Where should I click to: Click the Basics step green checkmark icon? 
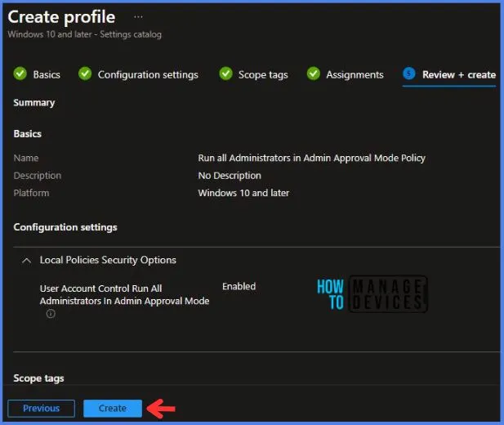pyautogui.click(x=20, y=74)
